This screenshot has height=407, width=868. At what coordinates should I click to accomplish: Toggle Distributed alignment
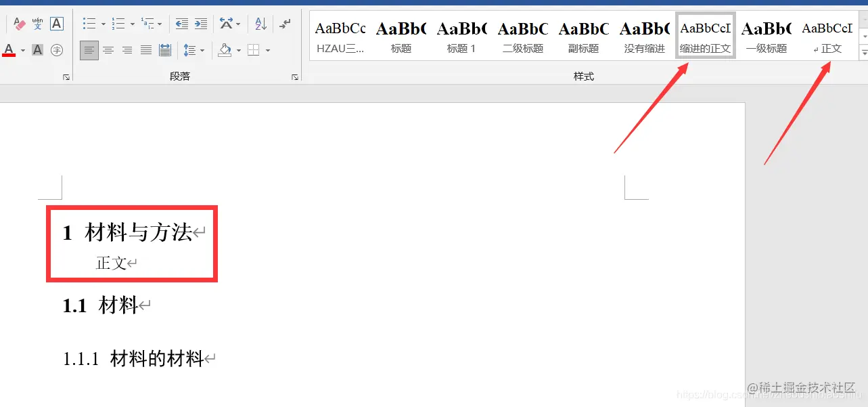pyautogui.click(x=165, y=50)
